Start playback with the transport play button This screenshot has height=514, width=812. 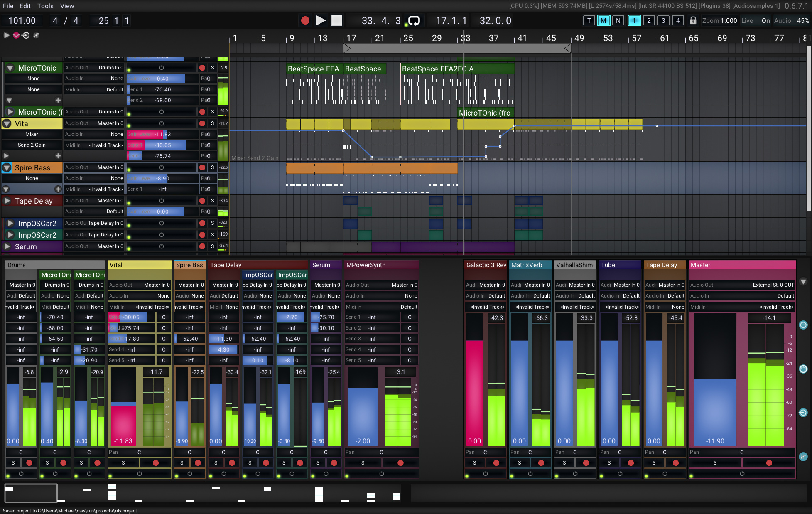tap(320, 20)
